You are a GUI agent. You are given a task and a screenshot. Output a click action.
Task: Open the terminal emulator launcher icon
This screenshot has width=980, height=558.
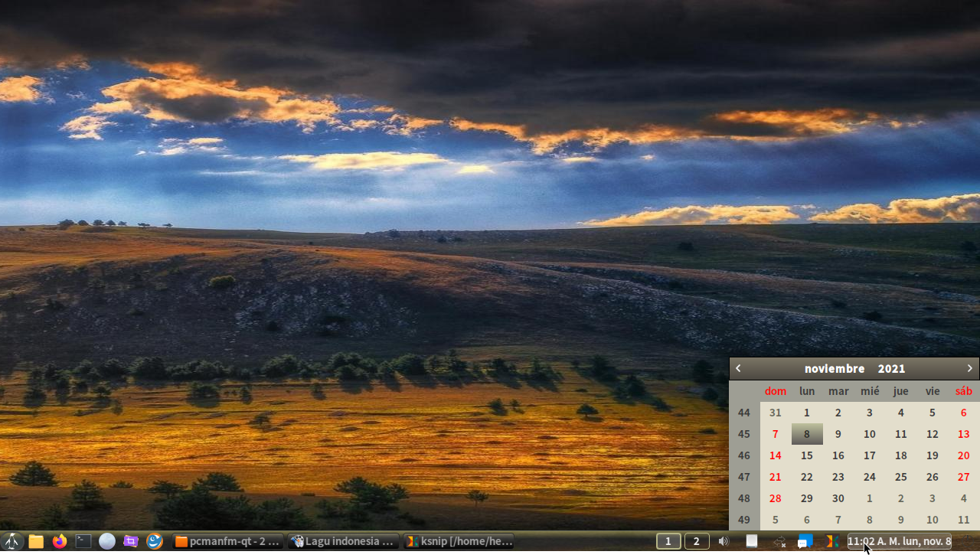(x=83, y=541)
